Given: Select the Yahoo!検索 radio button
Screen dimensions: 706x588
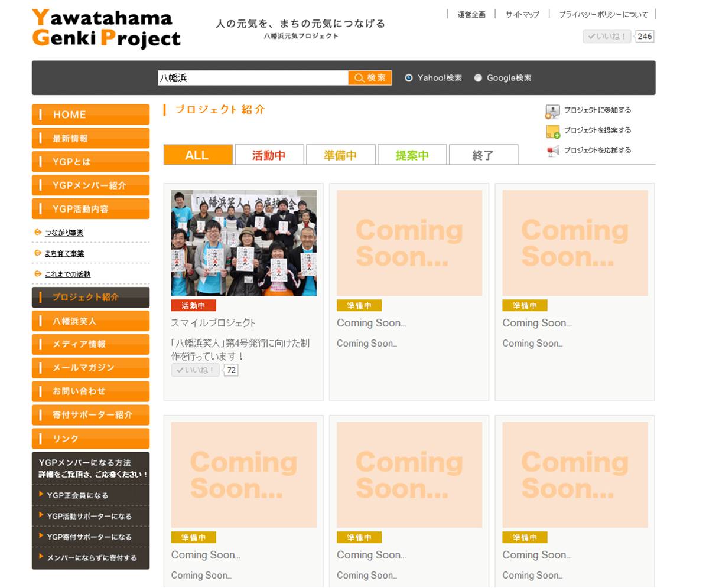Looking at the screenshot, I should pos(408,78).
